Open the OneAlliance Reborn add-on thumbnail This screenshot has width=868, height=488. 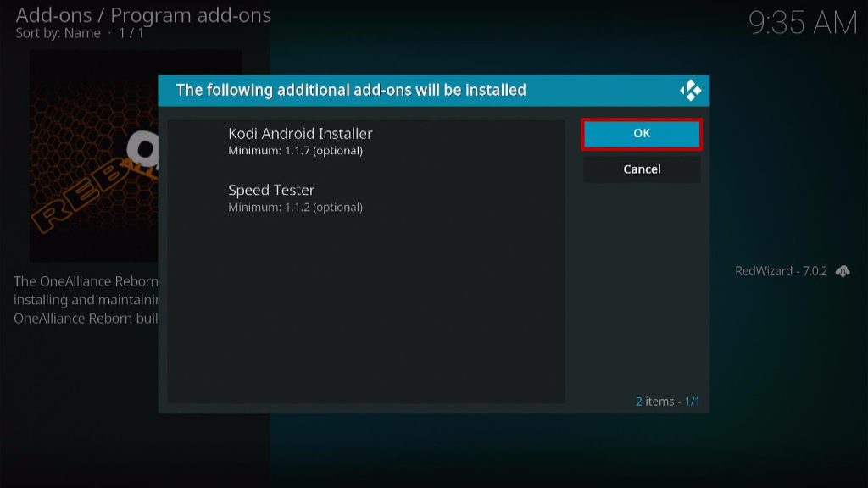93,156
